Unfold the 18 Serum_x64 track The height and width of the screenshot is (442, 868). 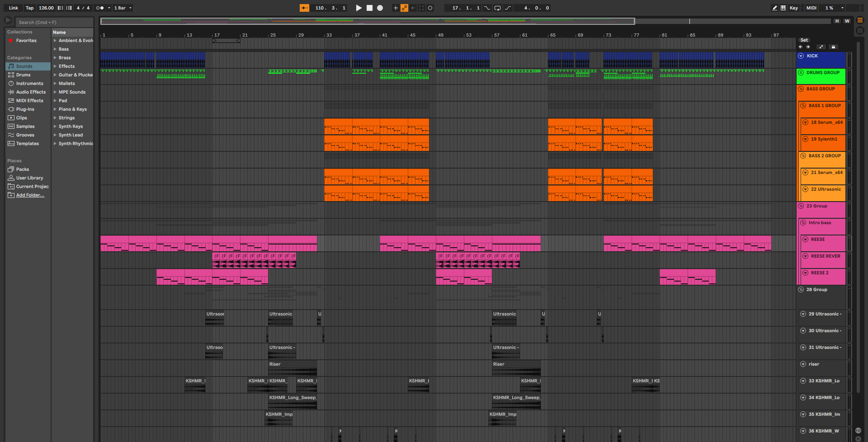tap(805, 122)
